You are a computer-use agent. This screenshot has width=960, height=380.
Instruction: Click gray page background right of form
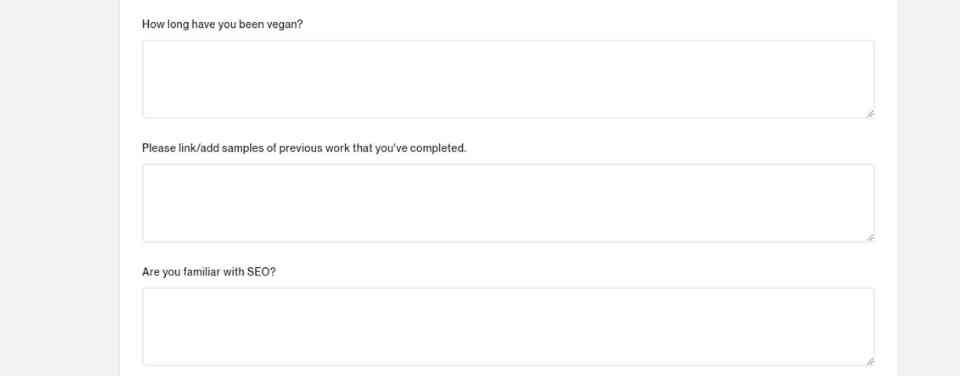(929, 190)
